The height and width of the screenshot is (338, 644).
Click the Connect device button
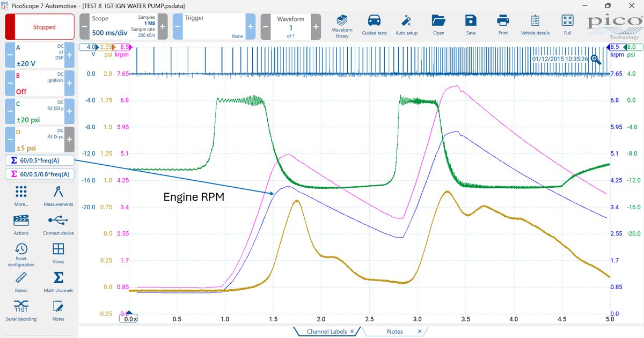[x=58, y=224]
